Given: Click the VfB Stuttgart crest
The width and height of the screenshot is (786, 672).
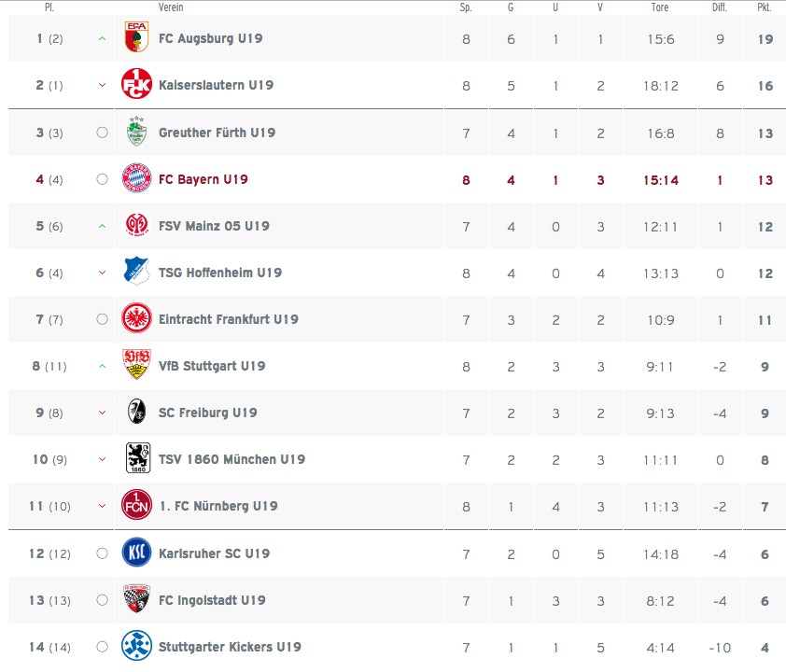Looking at the screenshot, I should 136,364.
